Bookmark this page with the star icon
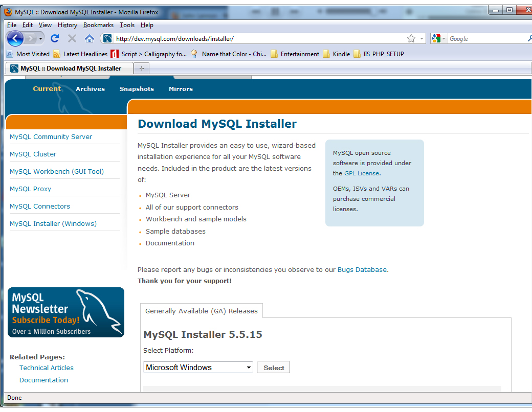Viewport: 532px width, 412px height. (x=411, y=39)
